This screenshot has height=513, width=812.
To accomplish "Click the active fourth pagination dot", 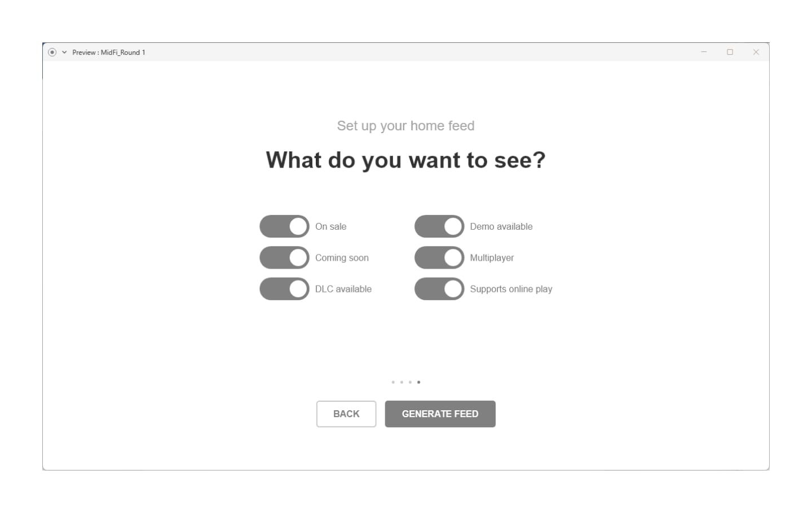I will coord(418,382).
